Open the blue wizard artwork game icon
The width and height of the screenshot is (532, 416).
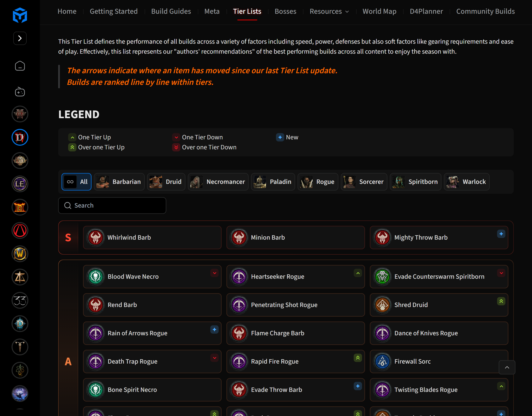20,394
